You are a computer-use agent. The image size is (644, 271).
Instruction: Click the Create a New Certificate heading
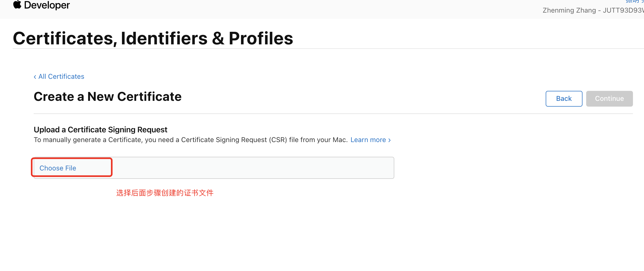[108, 97]
